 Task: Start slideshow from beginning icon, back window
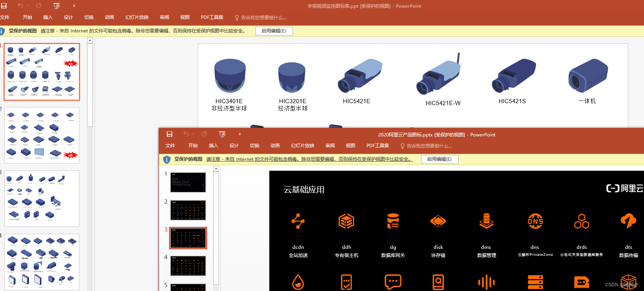pyautogui.click(x=57, y=6)
